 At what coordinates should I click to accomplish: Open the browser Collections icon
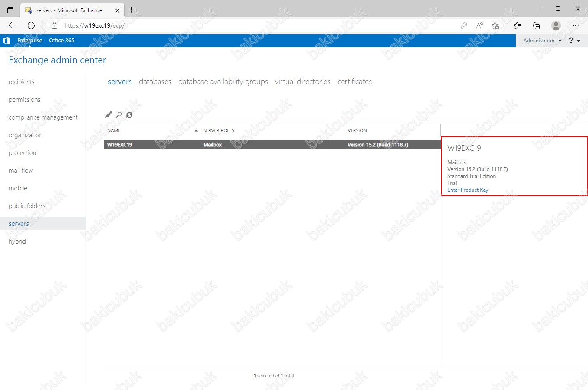536,25
